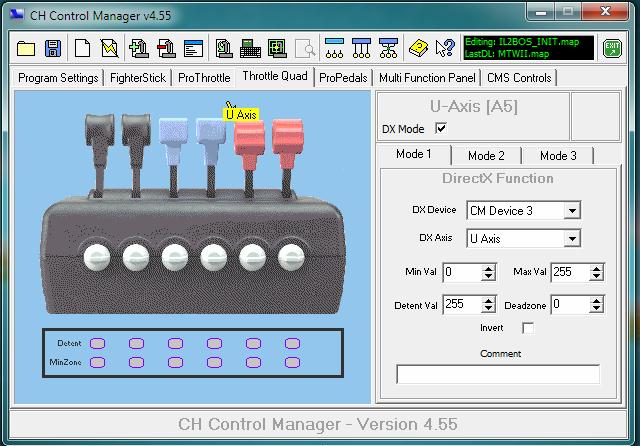Open the key check keyboard icon
Image resolution: width=640 pixels, height=446 pixels.
click(x=250, y=49)
